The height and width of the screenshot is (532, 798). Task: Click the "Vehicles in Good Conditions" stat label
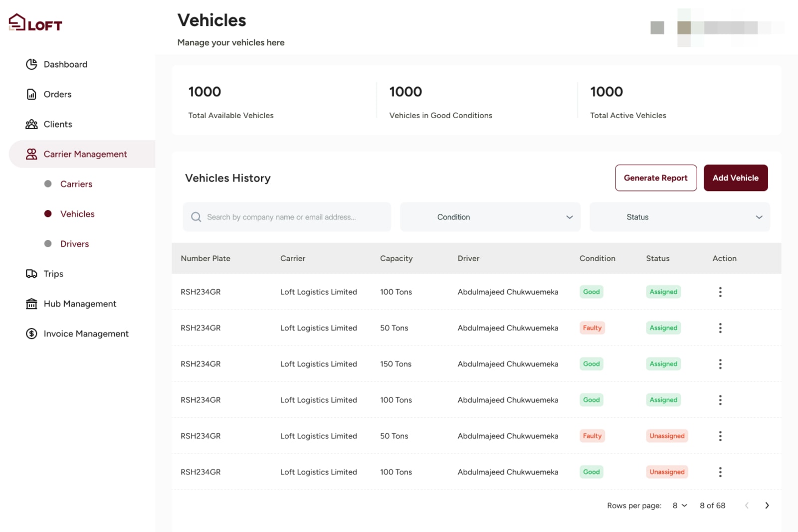click(441, 115)
